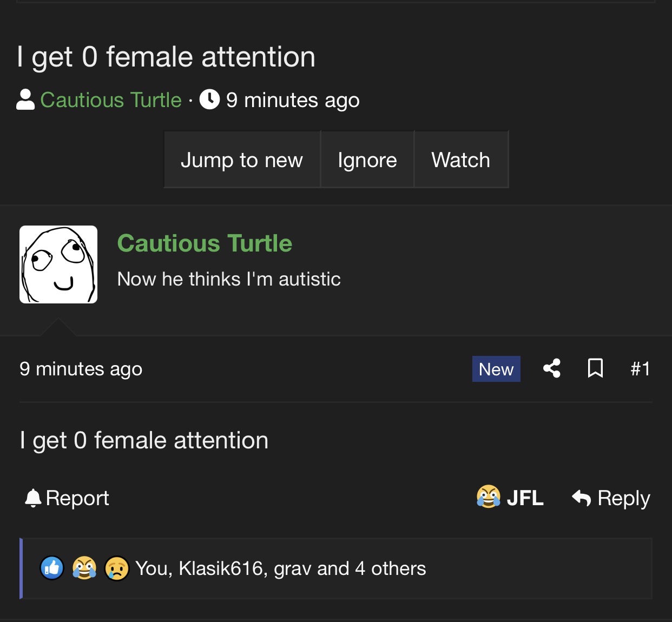
Task: Click the thumbs-up reaction icon
Action: click(x=52, y=568)
